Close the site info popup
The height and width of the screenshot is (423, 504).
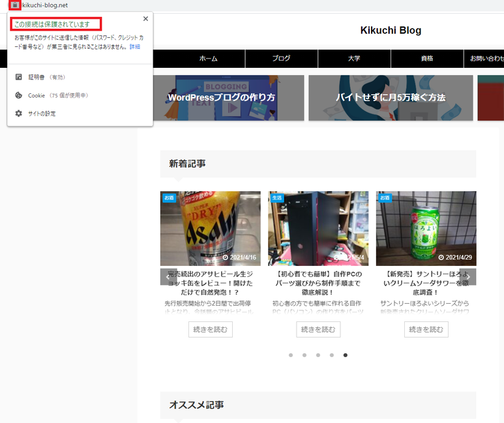click(145, 19)
